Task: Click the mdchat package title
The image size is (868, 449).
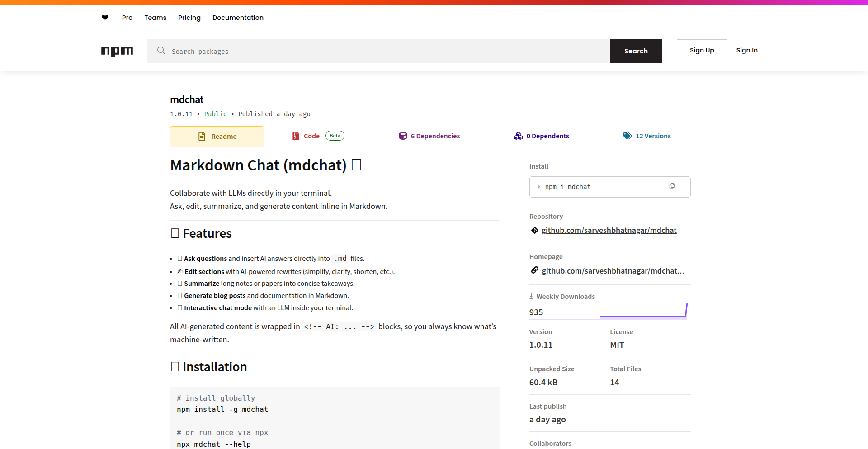Action: click(x=187, y=99)
